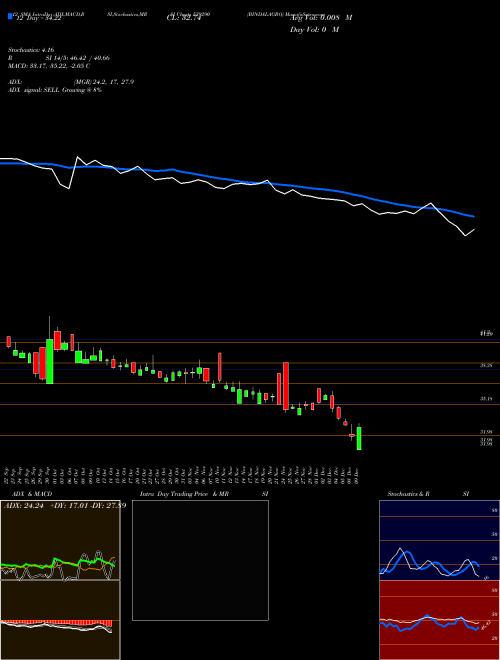500x660 pixels.
Task: Open the MACD histogram panel with red bars
Action: (60, 620)
